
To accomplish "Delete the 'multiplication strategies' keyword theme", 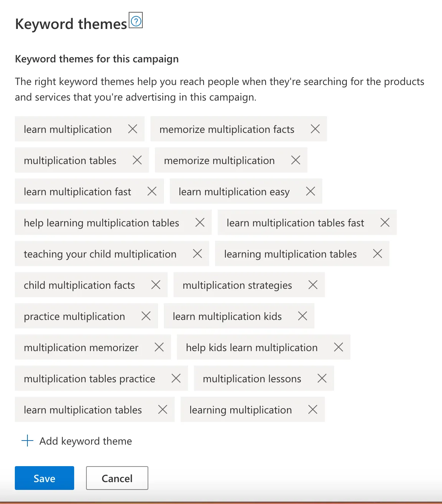I will (x=313, y=285).
